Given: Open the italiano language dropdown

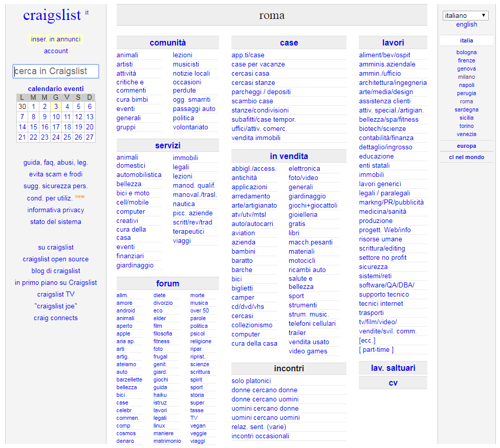Looking at the screenshot, I should (x=465, y=15).
